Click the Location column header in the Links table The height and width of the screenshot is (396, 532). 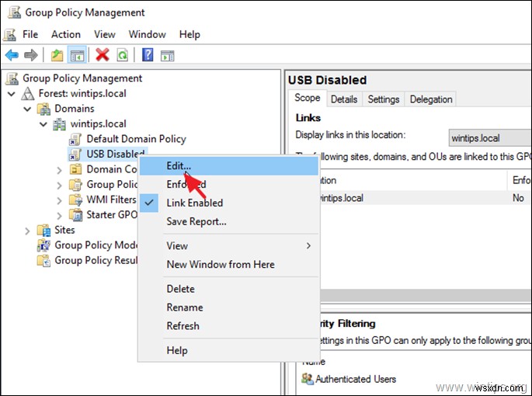(x=414, y=180)
